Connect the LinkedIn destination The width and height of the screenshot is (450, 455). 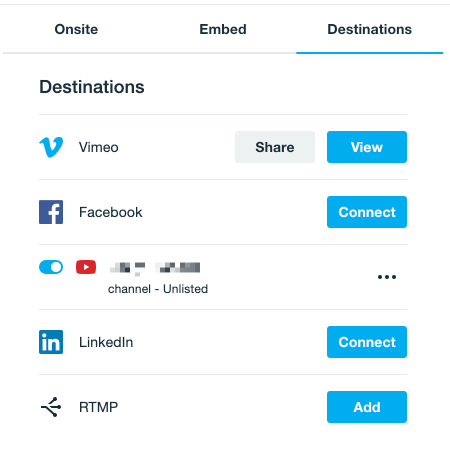[367, 342]
